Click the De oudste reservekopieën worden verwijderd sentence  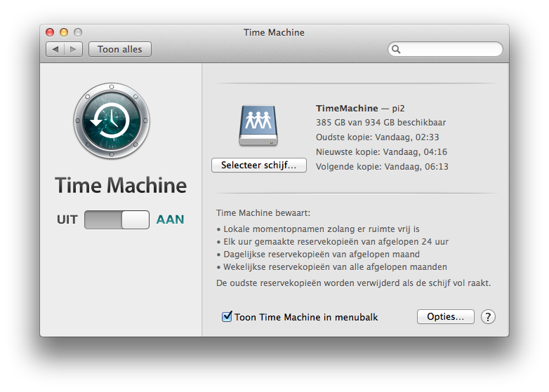[x=354, y=283]
